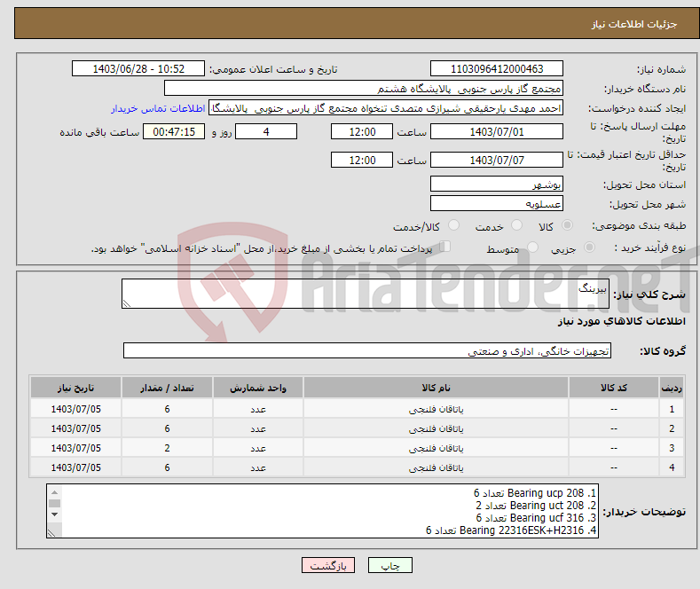Image resolution: width=700 pixels, height=589 pixels.
Task: Click the goods group field تجهیزات خانگی
Action: 367,350
